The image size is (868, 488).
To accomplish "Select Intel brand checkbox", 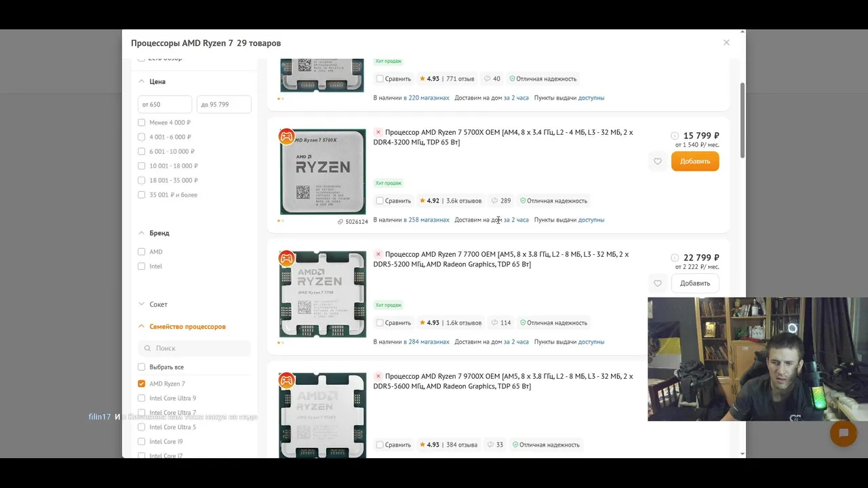I will (141, 266).
